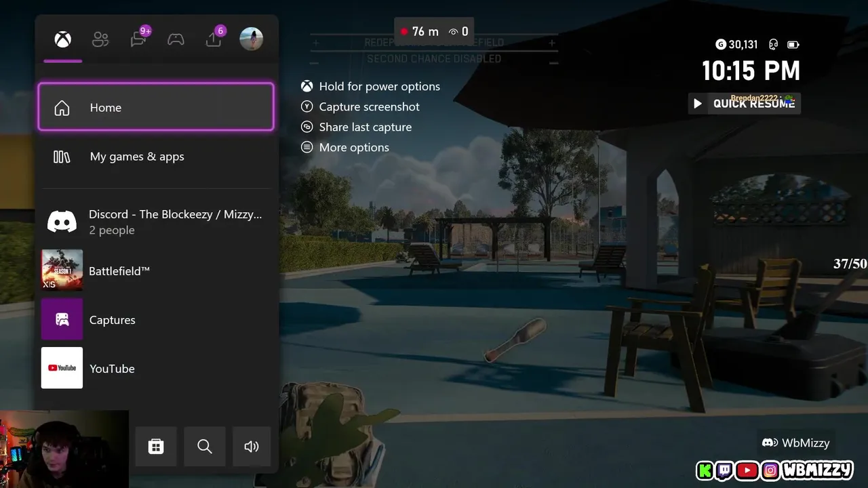The width and height of the screenshot is (868, 488).
Task: Switch to the Controller/Game activity tab
Action: (176, 39)
